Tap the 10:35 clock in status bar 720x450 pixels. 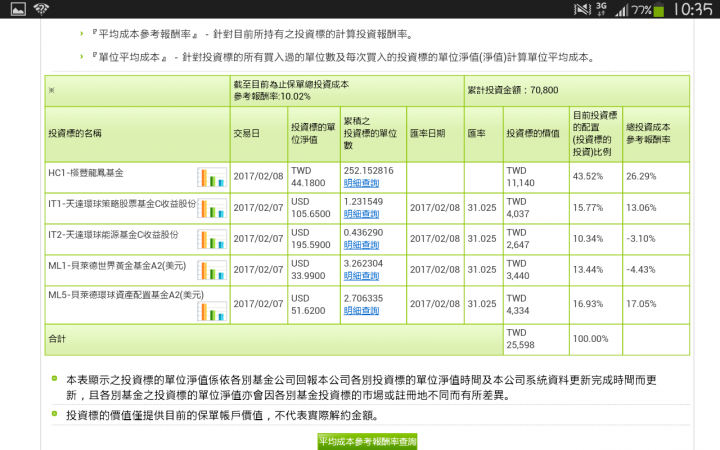click(x=693, y=9)
